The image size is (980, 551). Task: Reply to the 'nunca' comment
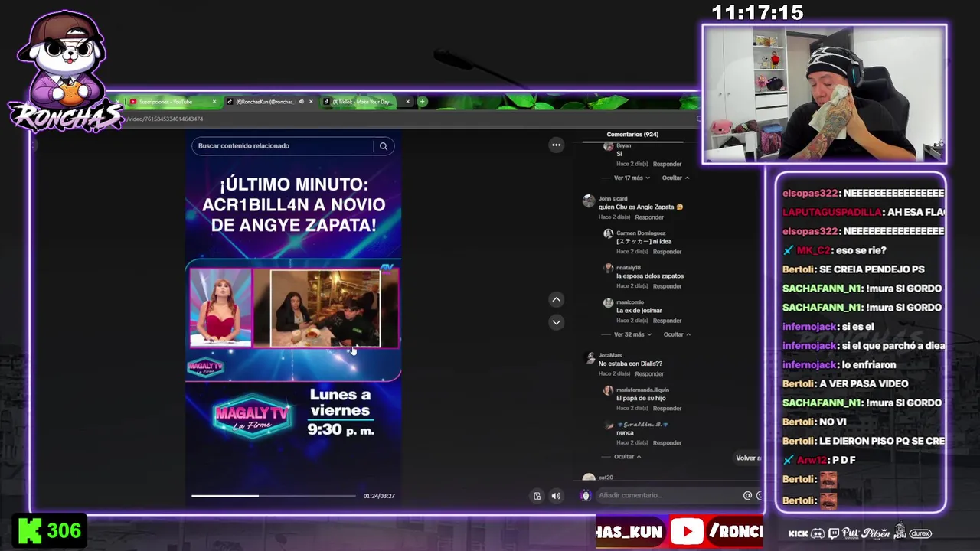click(x=667, y=443)
